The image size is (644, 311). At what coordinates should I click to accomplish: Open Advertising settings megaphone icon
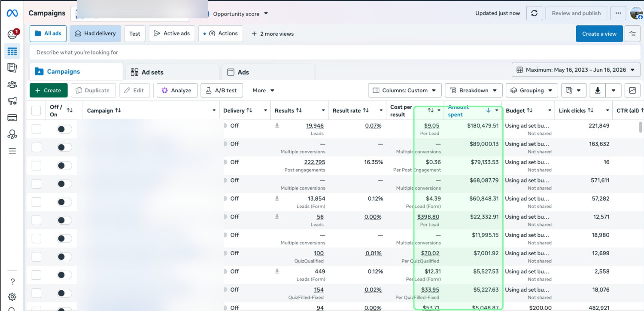tap(12, 101)
